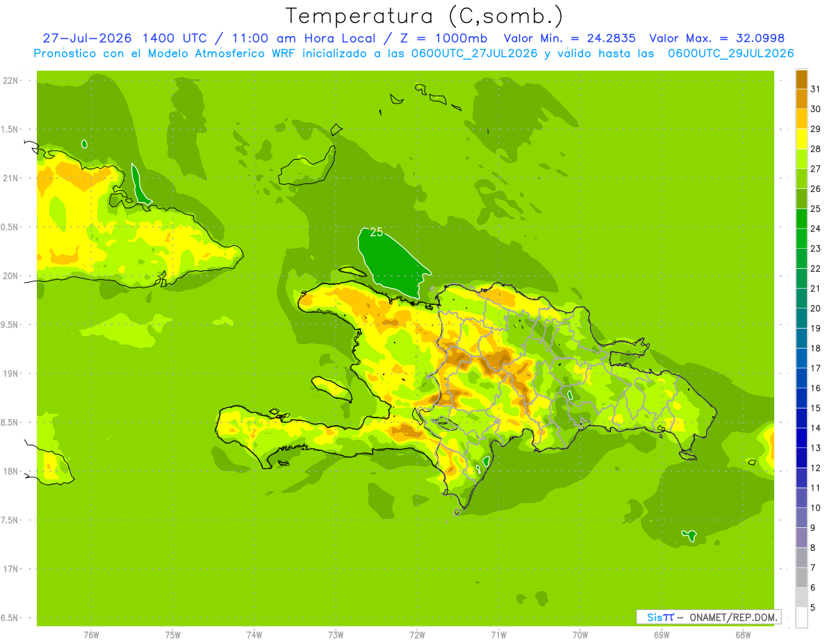Click the '74W' longitude axis label
This screenshot has width=834, height=644.
pyautogui.click(x=254, y=635)
